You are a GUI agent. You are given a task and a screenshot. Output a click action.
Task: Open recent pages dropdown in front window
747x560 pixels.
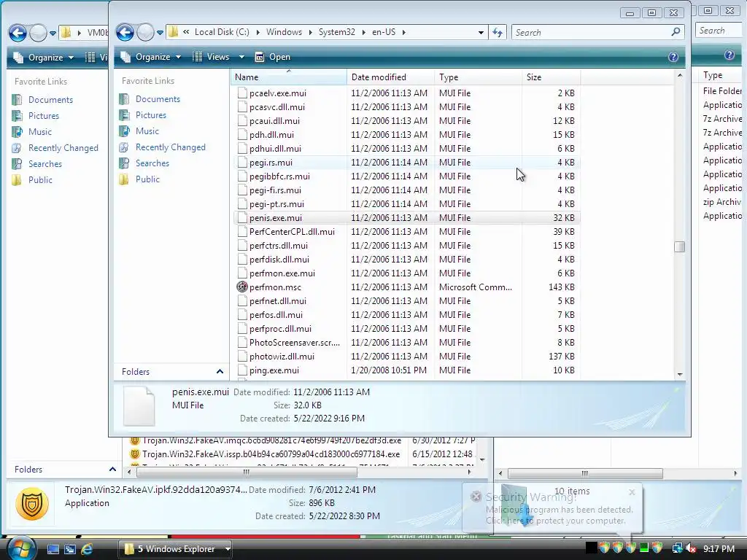click(160, 33)
